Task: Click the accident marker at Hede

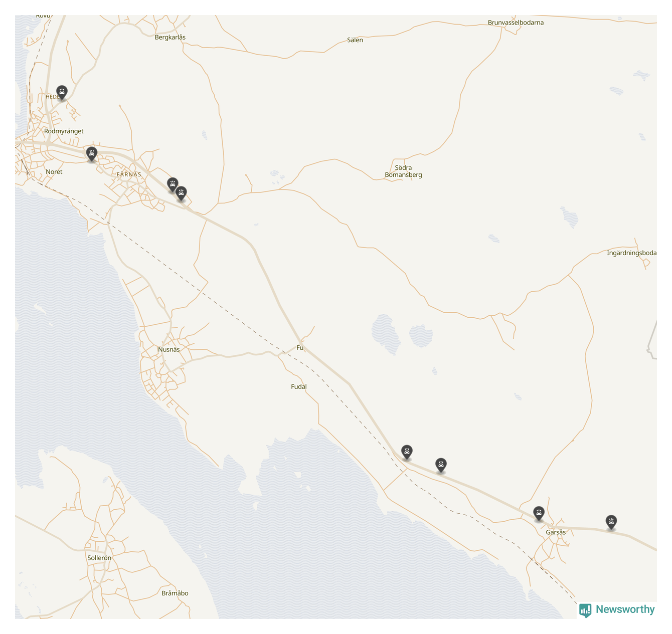Action: tap(62, 92)
